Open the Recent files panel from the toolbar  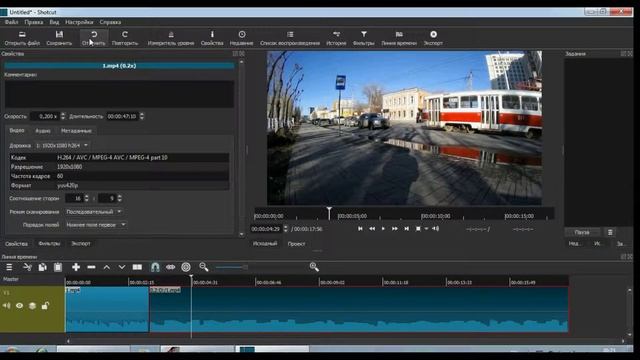[242, 35]
